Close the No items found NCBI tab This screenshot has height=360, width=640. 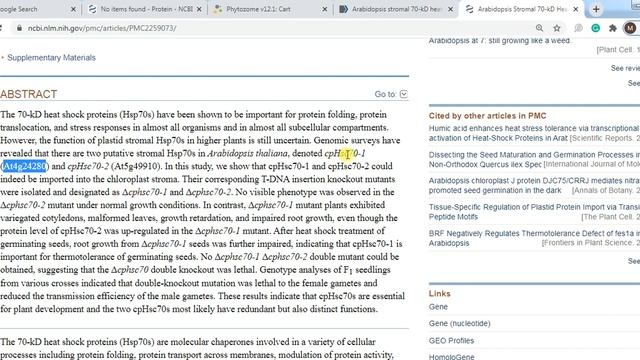pos(199,9)
